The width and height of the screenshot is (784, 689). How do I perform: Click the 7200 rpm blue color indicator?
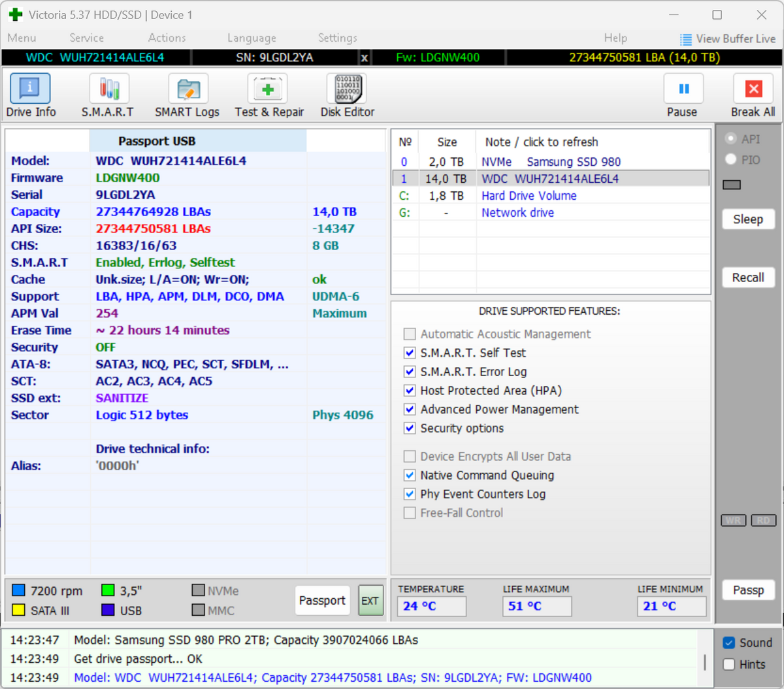[19, 590]
